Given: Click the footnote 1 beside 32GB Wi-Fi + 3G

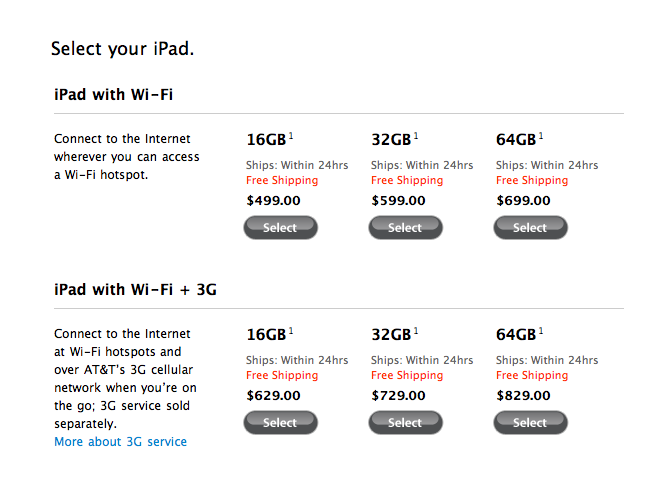Looking at the screenshot, I should click(416, 331).
